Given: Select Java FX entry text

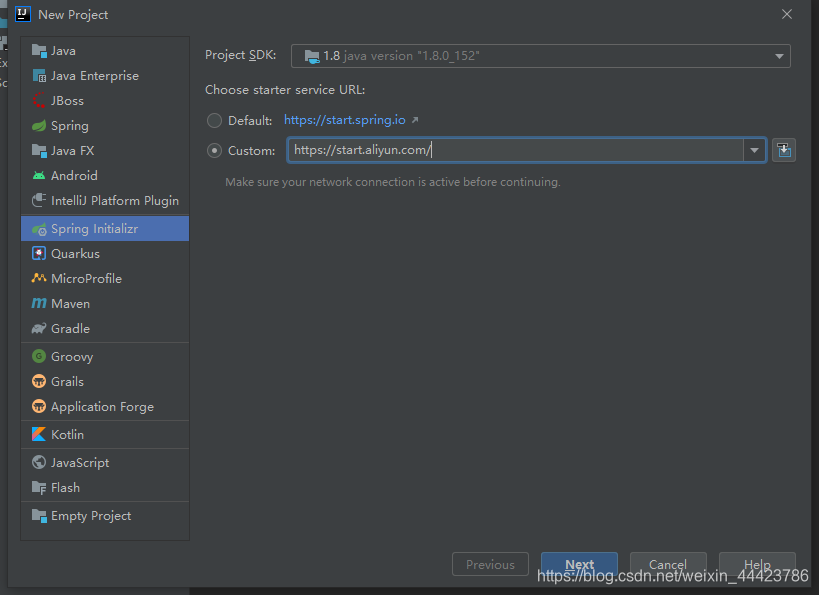Looking at the screenshot, I should (73, 151).
